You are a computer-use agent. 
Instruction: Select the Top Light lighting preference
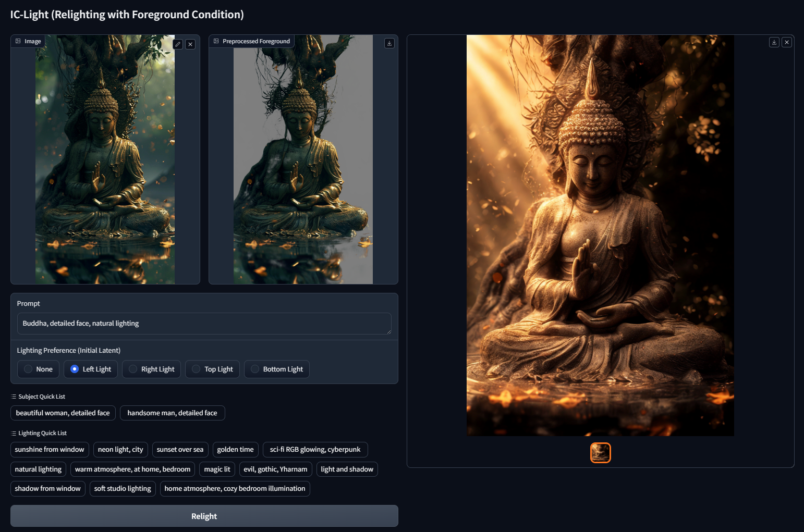coord(212,369)
